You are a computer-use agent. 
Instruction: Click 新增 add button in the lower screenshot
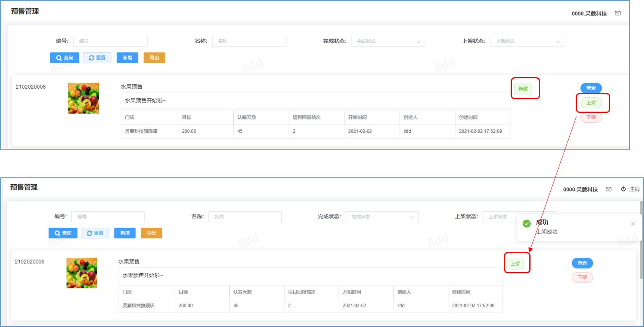tap(125, 233)
